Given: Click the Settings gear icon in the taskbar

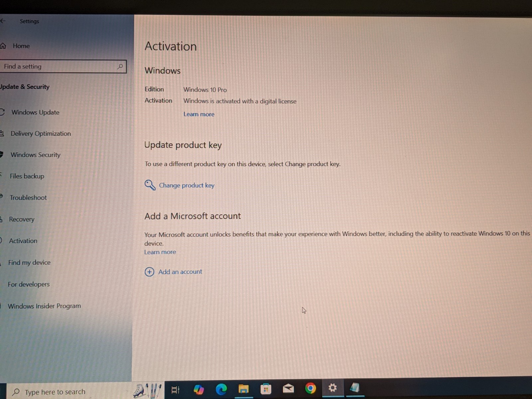Looking at the screenshot, I should (x=332, y=388).
